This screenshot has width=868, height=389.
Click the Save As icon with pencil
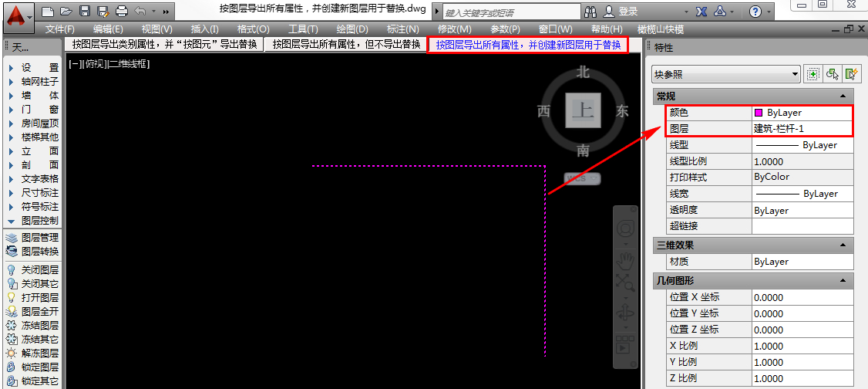pos(103,11)
